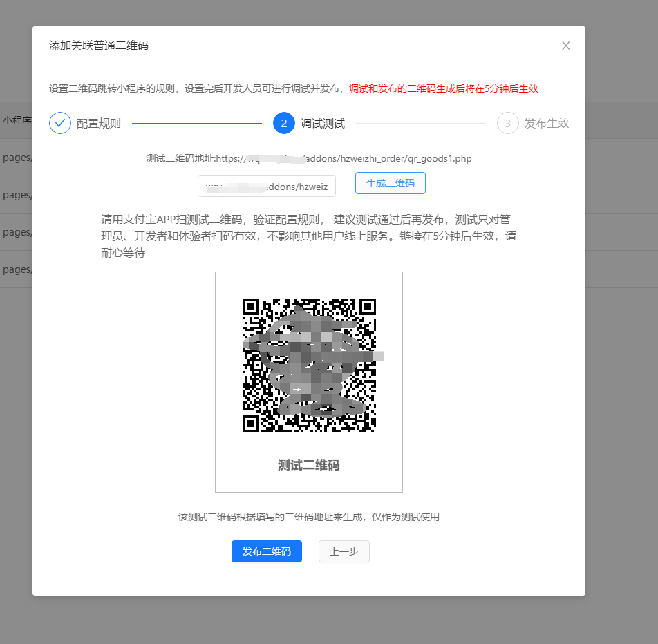The image size is (658, 644).
Task: Click the 发布二维码 button
Action: click(x=267, y=551)
